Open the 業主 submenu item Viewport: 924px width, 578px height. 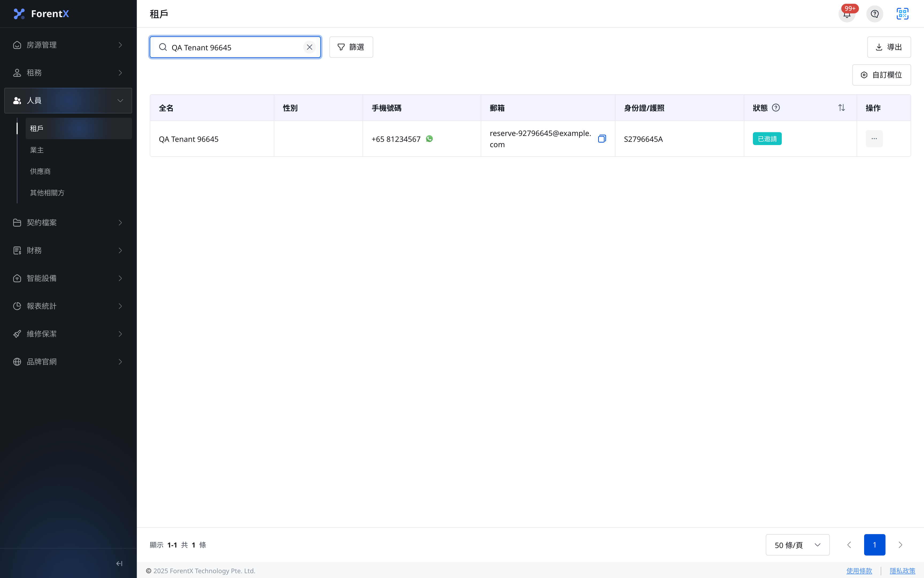click(79, 150)
